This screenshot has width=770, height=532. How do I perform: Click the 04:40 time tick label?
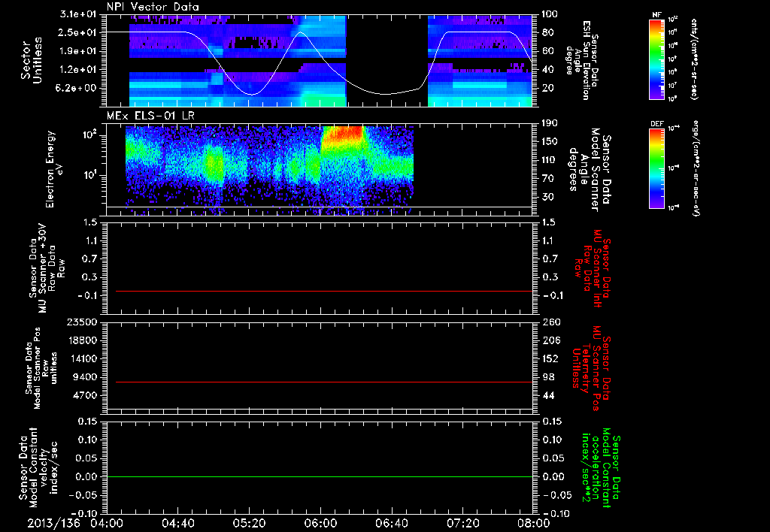pos(177,523)
